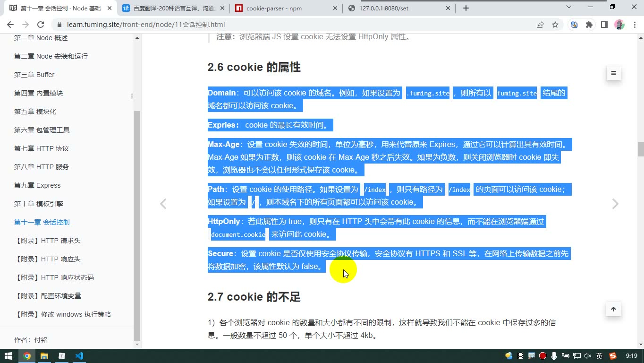Click the sidebar vertical scrollbar thumb
Screen dimensions: 644x363
pos(137,225)
